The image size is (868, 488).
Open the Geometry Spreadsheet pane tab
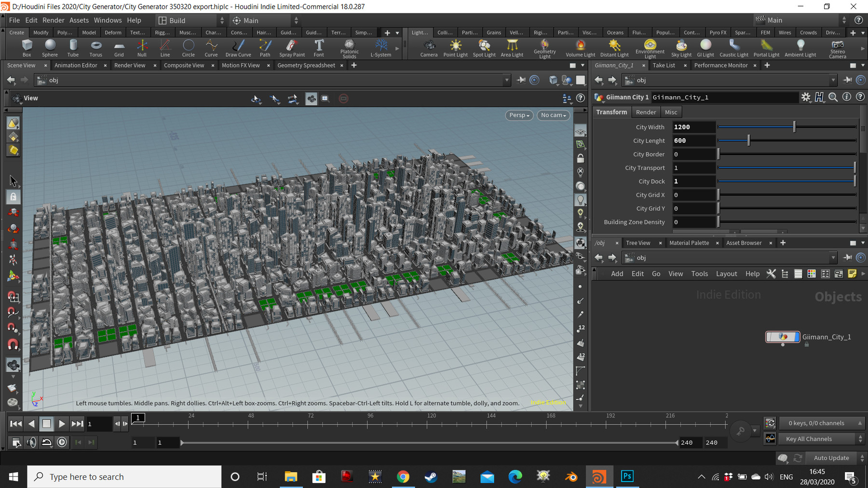coord(306,65)
